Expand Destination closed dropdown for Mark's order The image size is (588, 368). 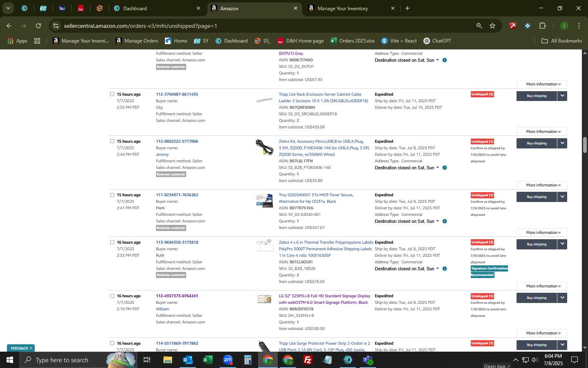pyautogui.click(x=437, y=221)
